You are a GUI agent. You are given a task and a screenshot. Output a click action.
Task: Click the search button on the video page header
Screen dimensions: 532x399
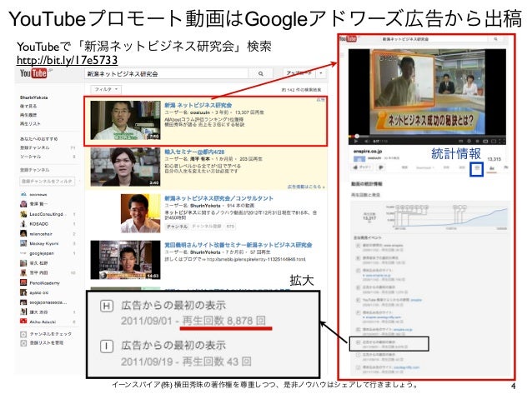click(x=495, y=39)
